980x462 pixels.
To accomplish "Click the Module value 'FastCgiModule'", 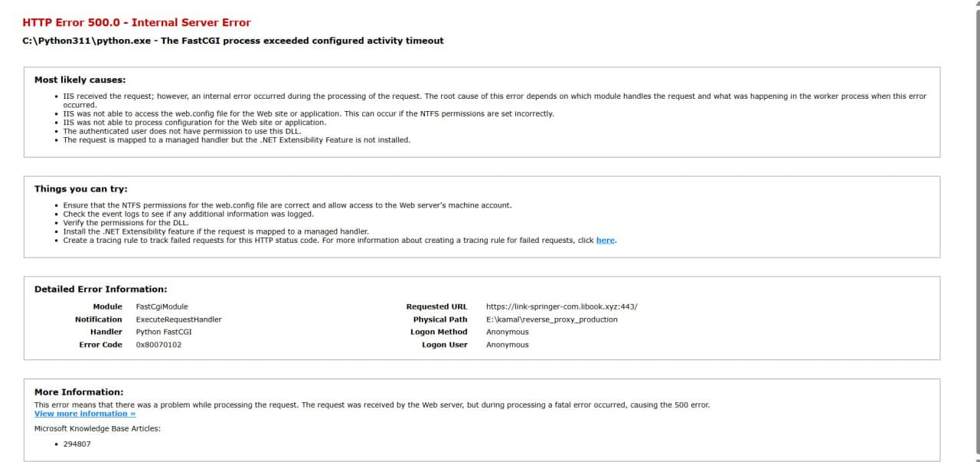I will pyautogui.click(x=162, y=307).
